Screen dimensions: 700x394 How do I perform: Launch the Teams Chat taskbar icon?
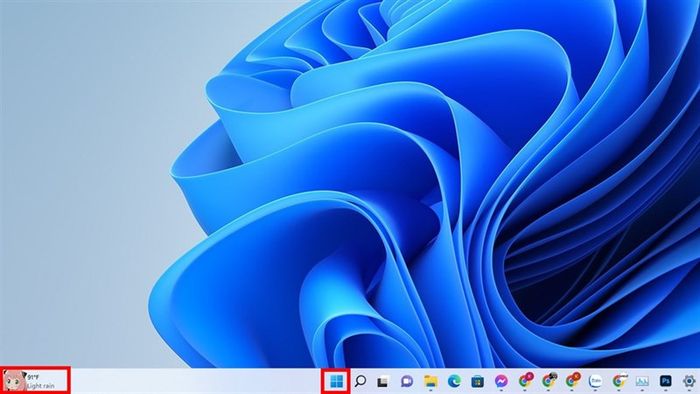point(406,381)
